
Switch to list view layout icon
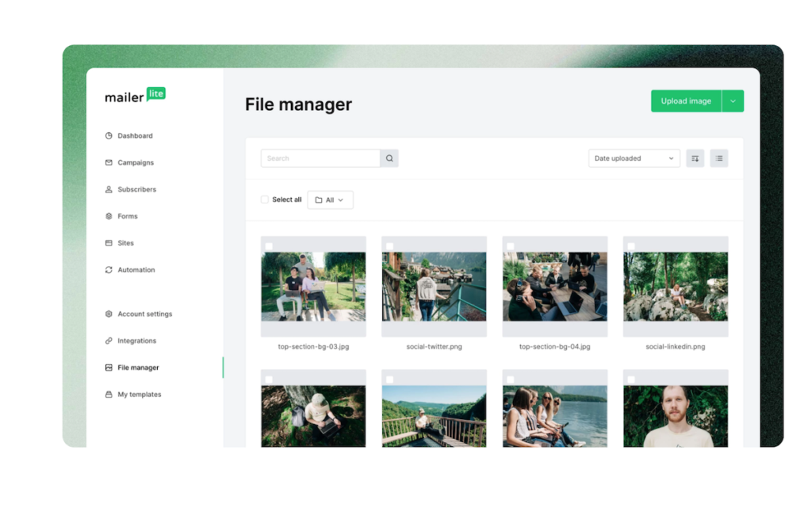pos(718,158)
